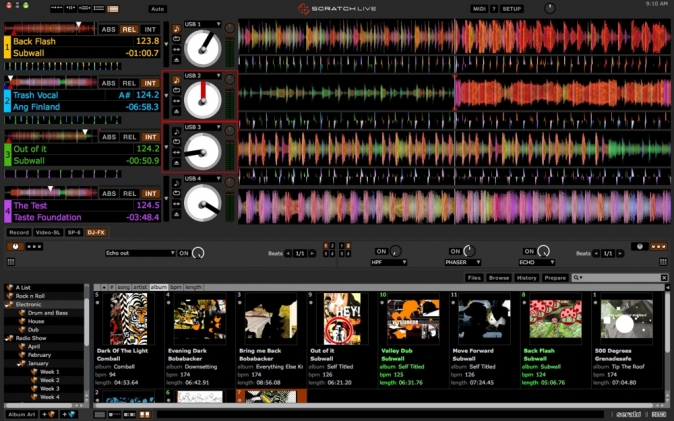Click the add smart crate icon button

69,415
